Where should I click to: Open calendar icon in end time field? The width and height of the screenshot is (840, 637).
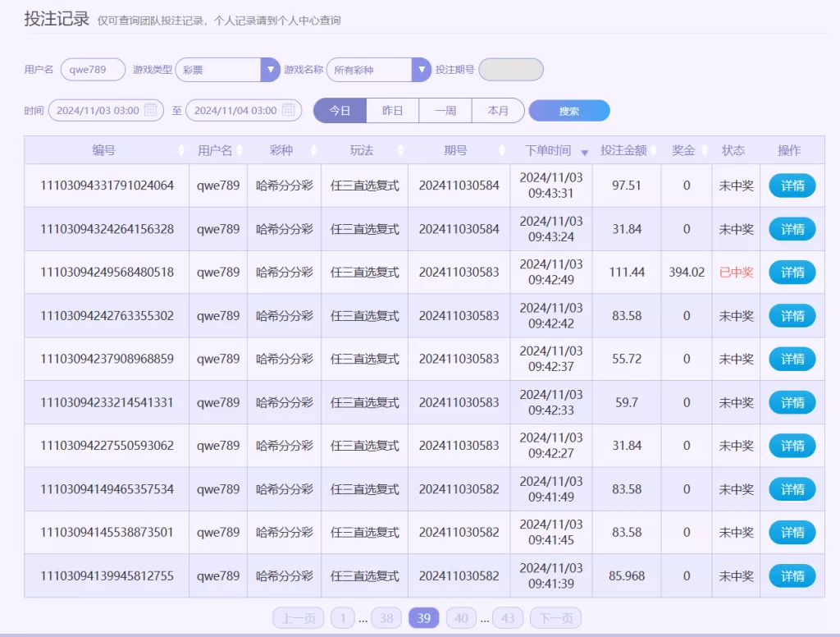click(288, 109)
